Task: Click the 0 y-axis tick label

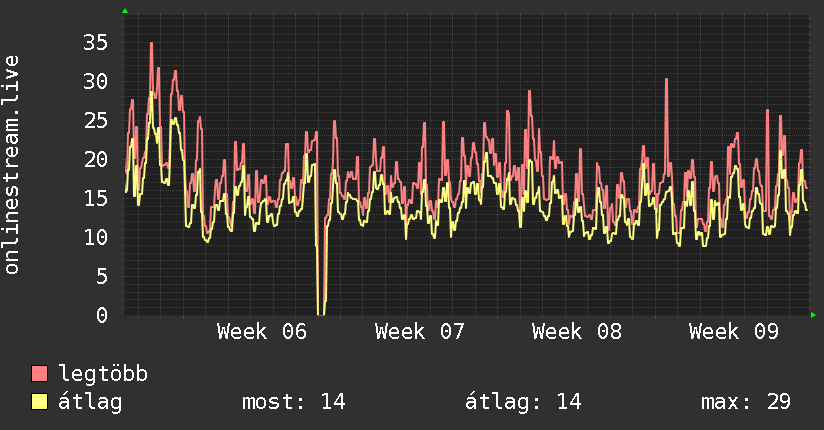Action: tap(102, 315)
